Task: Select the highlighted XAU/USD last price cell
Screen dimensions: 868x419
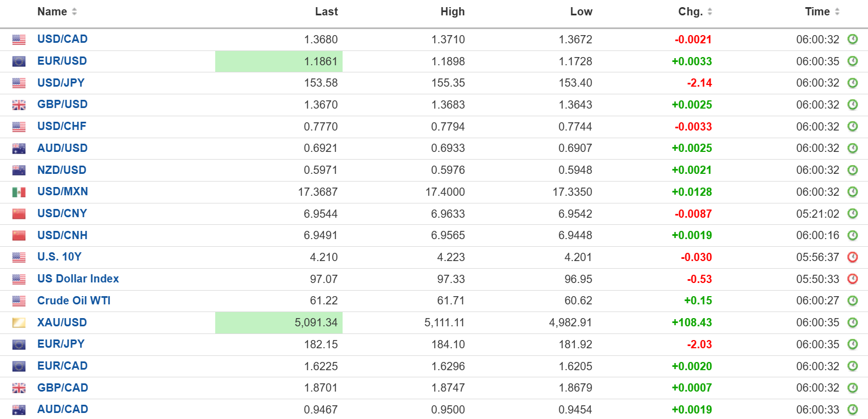Action: point(279,322)
